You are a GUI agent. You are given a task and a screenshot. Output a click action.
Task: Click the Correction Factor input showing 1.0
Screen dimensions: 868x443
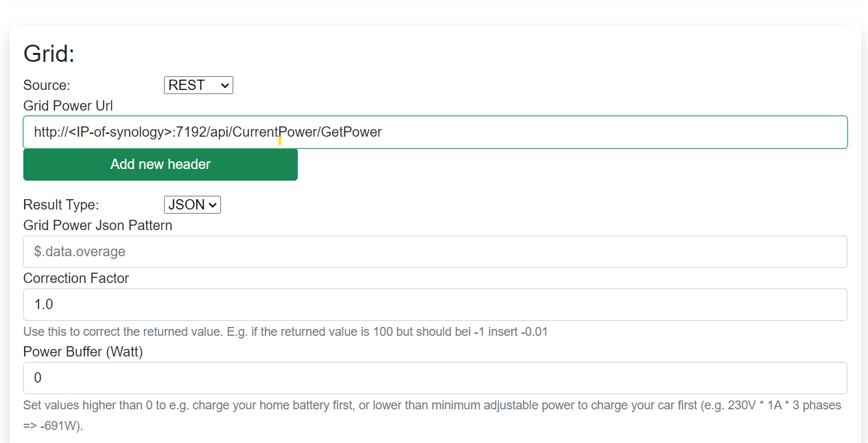[x=436, y=304]
